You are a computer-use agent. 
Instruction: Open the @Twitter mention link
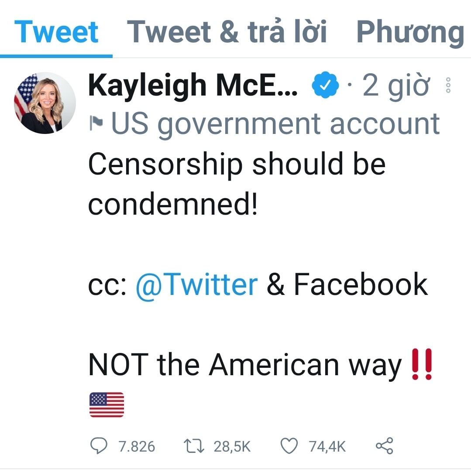[x=197, y=285]
